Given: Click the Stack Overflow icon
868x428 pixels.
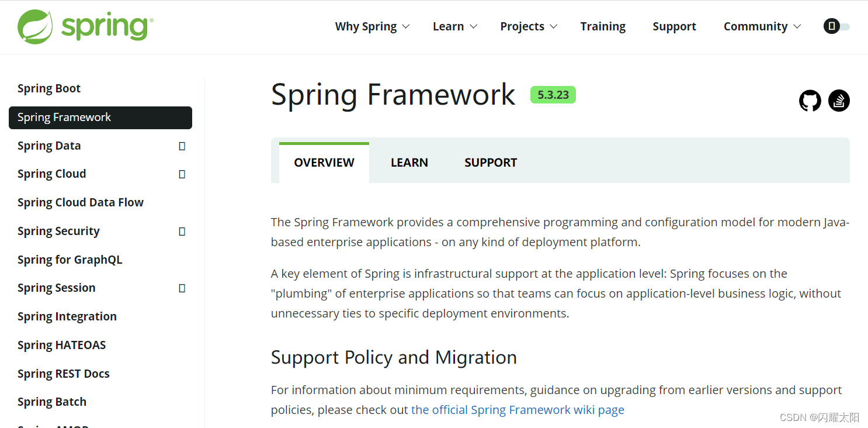Looking at the screenshot, I should coord(839,101).
